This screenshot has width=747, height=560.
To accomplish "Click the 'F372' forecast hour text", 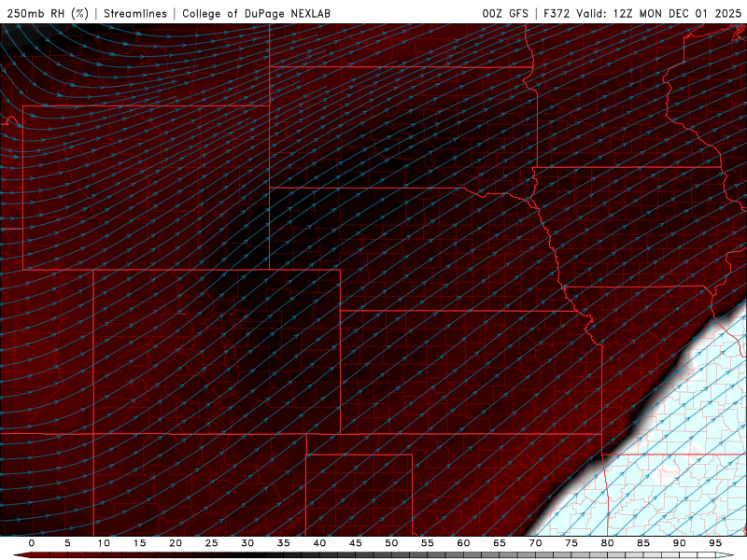I will pos(557,13).
